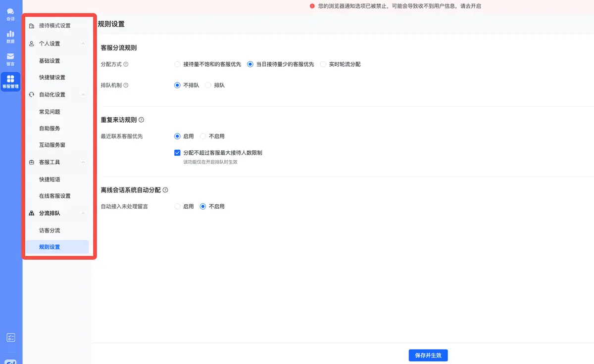Collapse the 客服工具 section chevron
Viewport: 594px width, 364px height.
click(83, 162)
